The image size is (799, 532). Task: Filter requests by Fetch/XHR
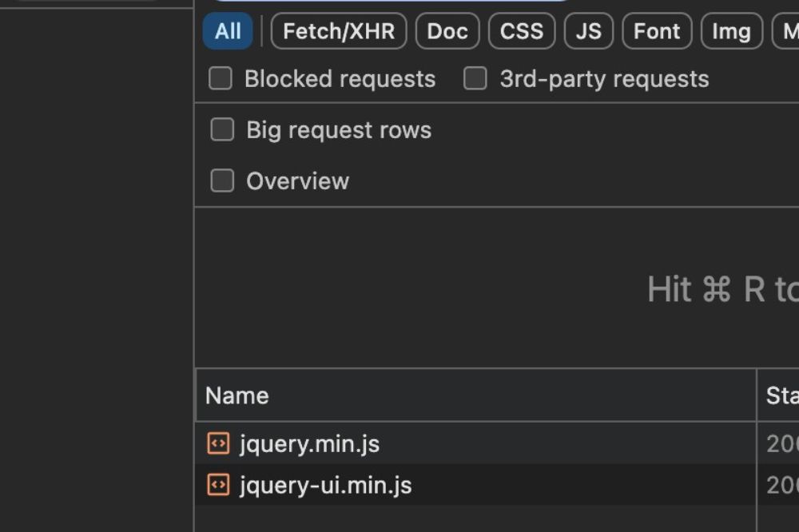click(339, 31)
